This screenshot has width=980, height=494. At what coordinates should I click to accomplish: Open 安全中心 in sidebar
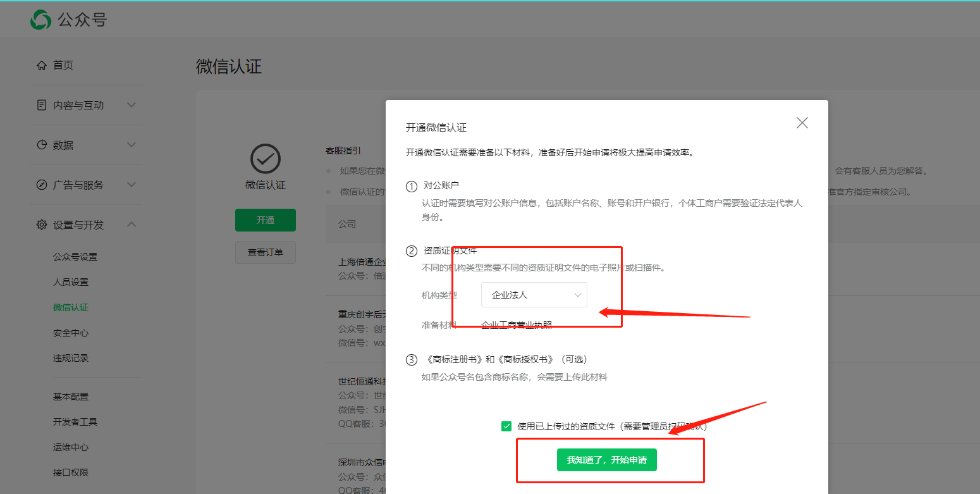(71, 333)
